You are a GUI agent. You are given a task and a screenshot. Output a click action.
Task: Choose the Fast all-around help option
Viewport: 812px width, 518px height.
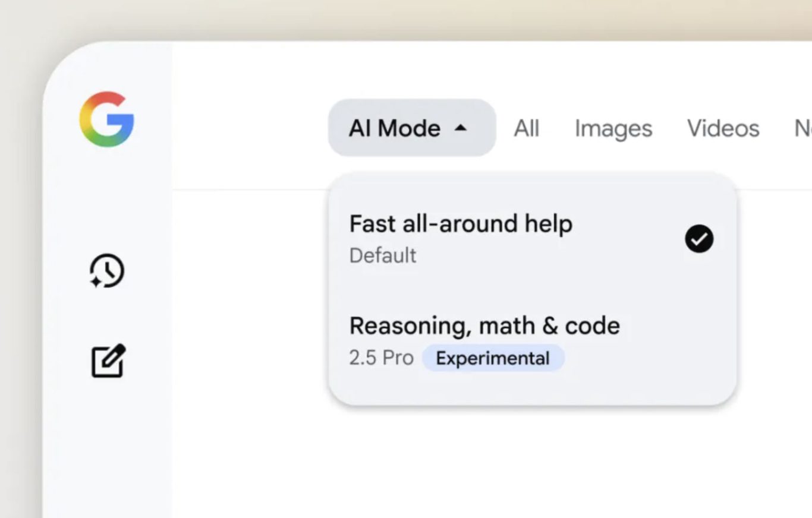pyautogui.click(x=461, y=224)
